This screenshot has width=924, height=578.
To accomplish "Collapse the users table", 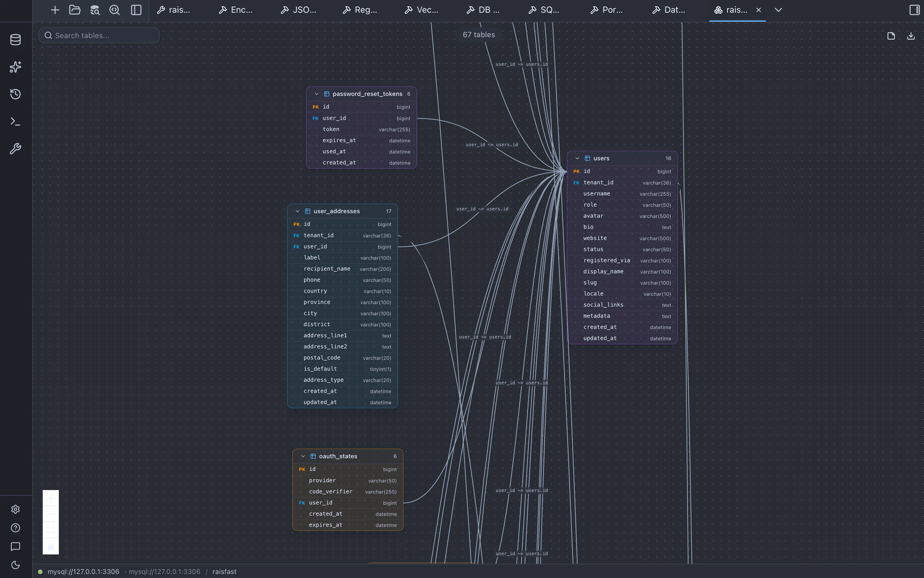I will [x=577, y=158].
